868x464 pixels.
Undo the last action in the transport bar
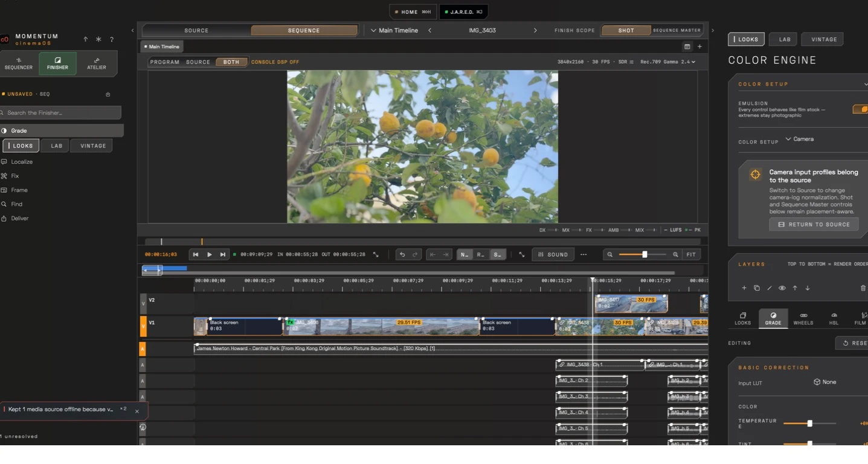click(402, 255)
